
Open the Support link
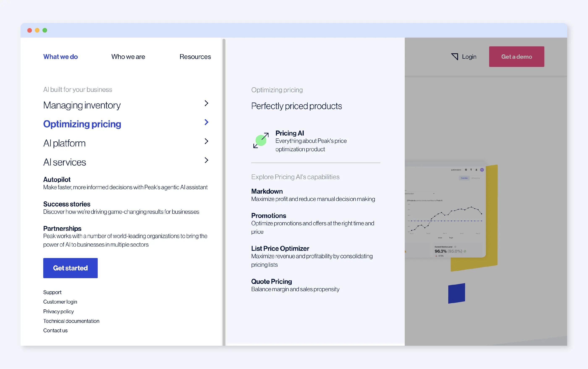pyautogui.click(x=52, y=292)
